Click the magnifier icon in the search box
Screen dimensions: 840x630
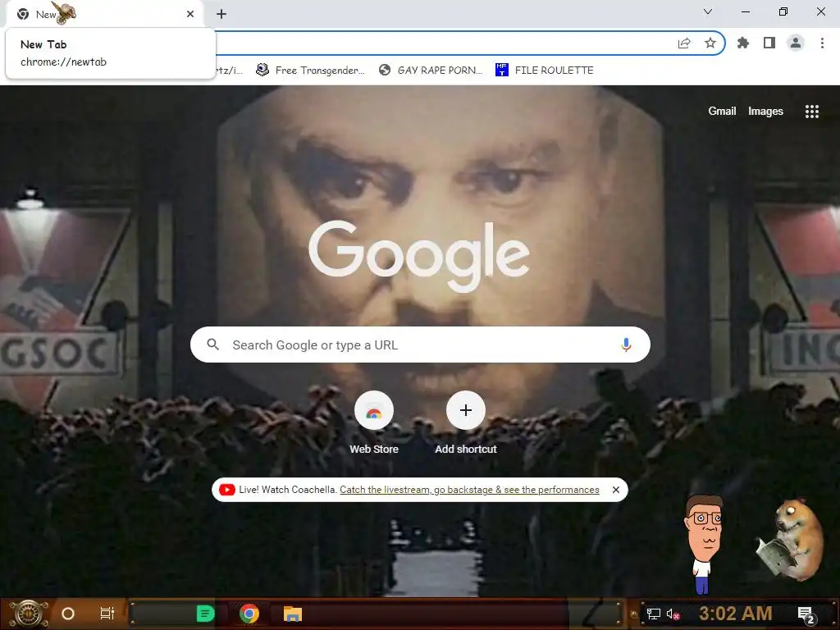point(212,345)
